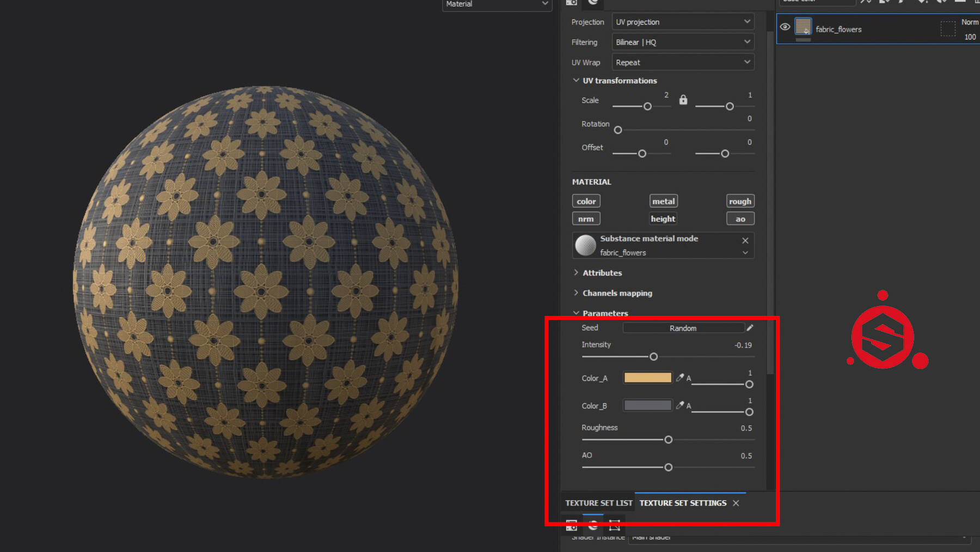Toggle the Scale link lock icon
This screenshot has width=980, height=552.
pos(683,100)
